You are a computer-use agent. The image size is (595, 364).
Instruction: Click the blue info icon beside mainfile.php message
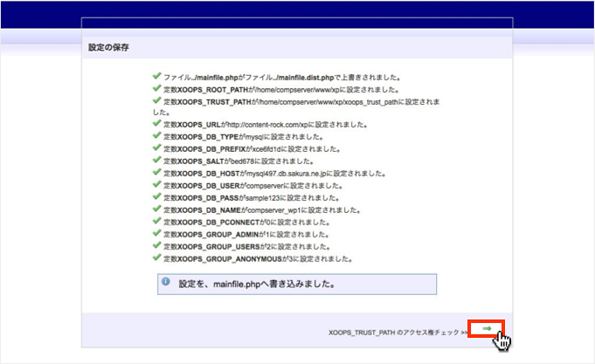(x=165, y=281)
